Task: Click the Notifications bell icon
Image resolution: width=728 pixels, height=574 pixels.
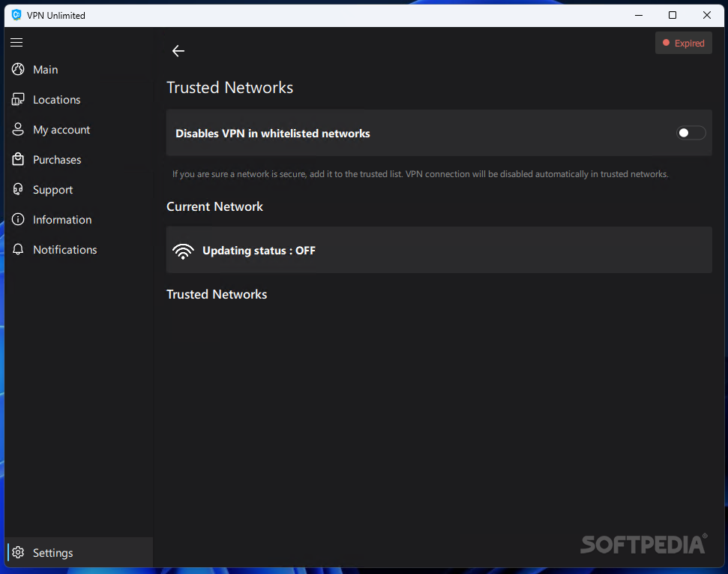Action: (x=18, y=249)
